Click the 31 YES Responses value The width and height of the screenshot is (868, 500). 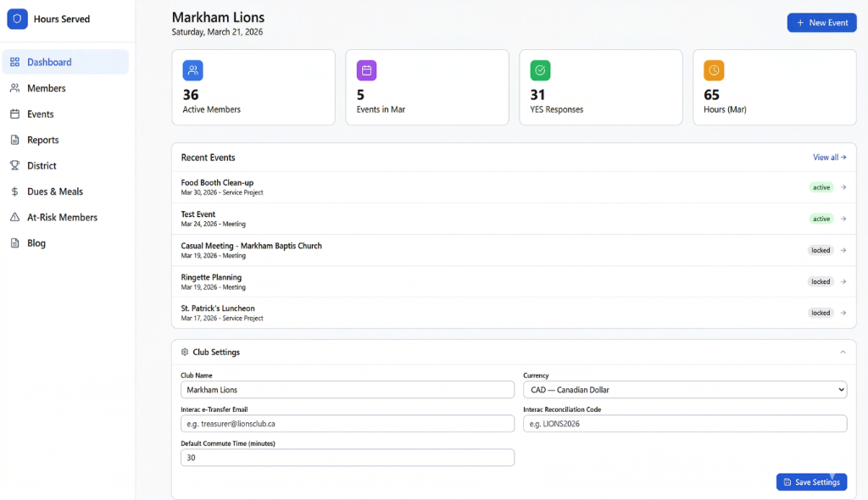(537, 95)
